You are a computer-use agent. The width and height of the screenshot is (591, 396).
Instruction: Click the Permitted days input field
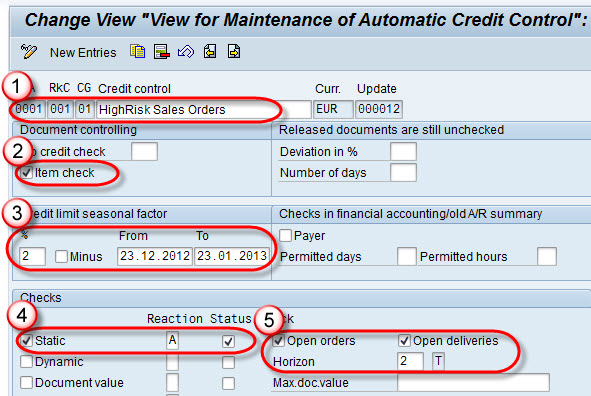pyautogui.click(x=407, y=257)
